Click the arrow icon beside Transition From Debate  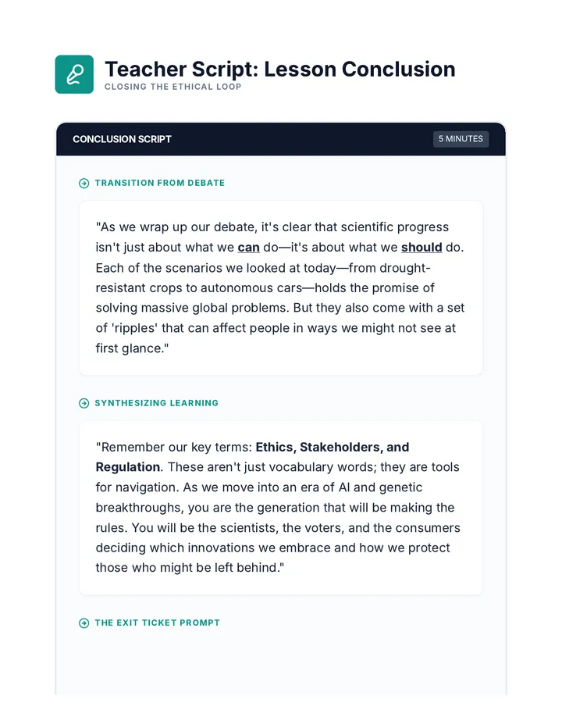(x=84, y=184)
